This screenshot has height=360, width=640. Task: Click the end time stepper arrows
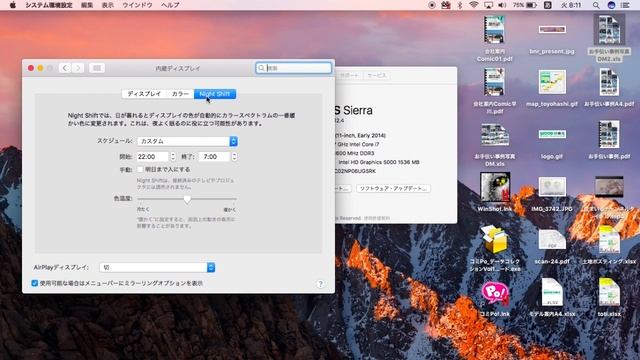[x=234, y=157]
